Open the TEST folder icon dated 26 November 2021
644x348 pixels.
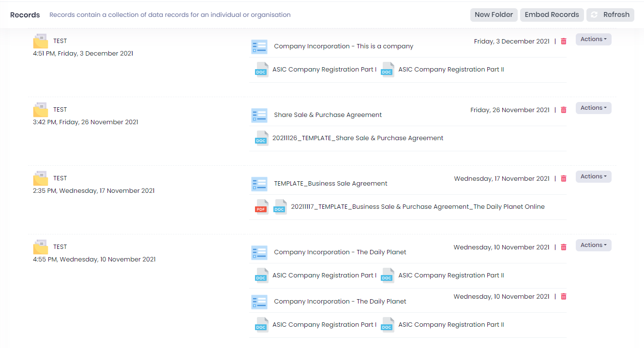coord(41,110)
